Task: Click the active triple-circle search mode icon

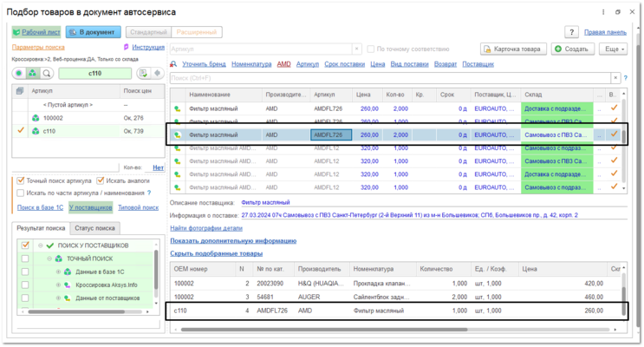Action: (x=32, y=73)
